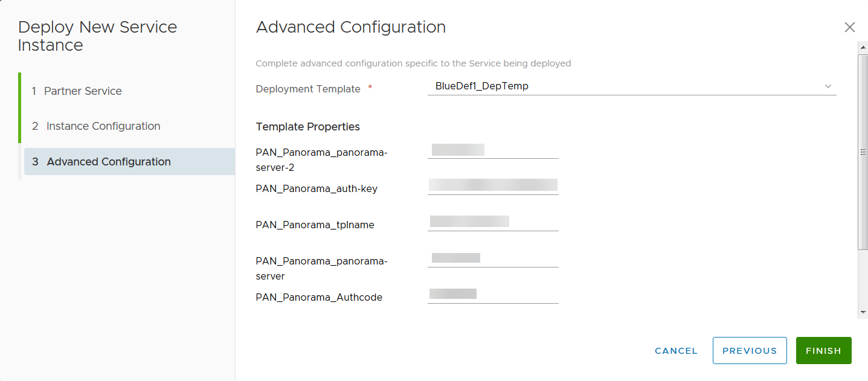868x381 pixels.
Task: Click the scrollbar down arrow
Action: coord(863,312)
